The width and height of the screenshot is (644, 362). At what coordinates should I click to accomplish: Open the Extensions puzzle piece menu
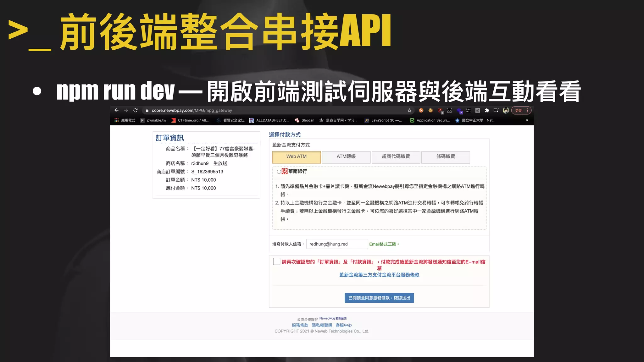tap(487, 110)
